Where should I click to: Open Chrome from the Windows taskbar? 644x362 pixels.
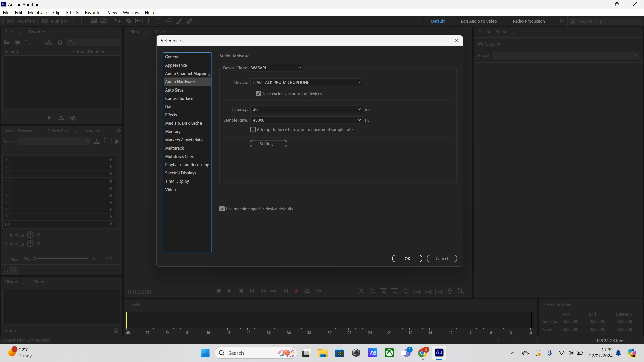coord(423,353)
